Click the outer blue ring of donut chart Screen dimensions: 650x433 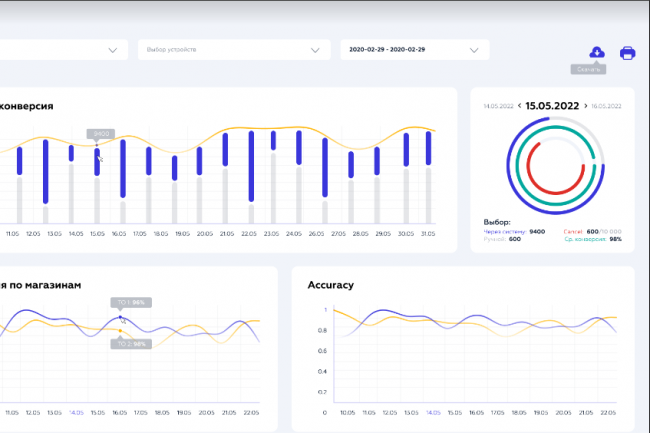tap(508, 166)
